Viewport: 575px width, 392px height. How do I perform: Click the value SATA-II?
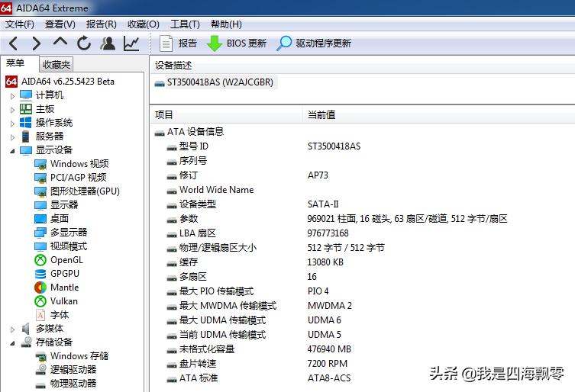[323, 204]
